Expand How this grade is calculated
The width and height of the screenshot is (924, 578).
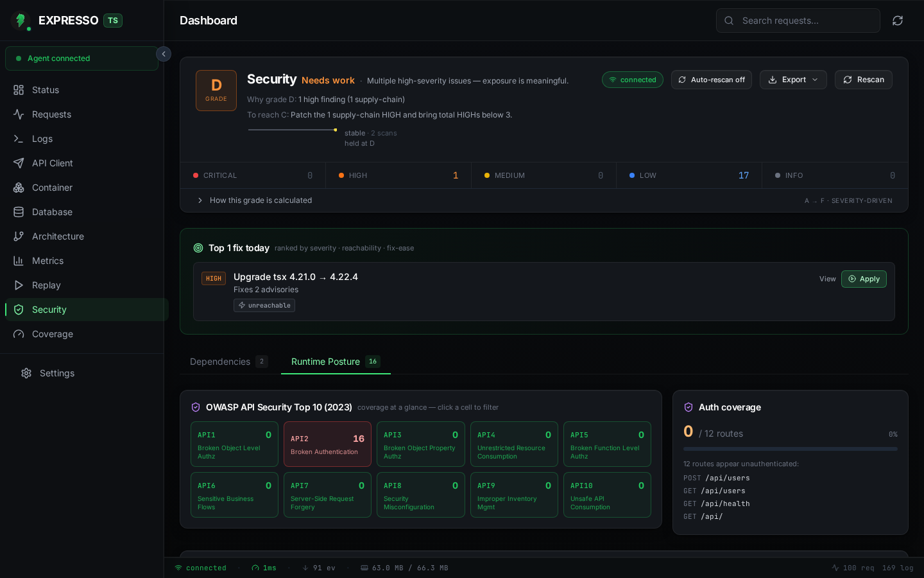coord(544,200)
